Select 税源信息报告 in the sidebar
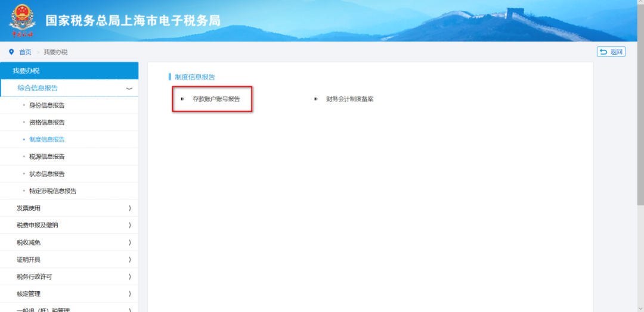 pyautogui.click(x=47, y=157)
